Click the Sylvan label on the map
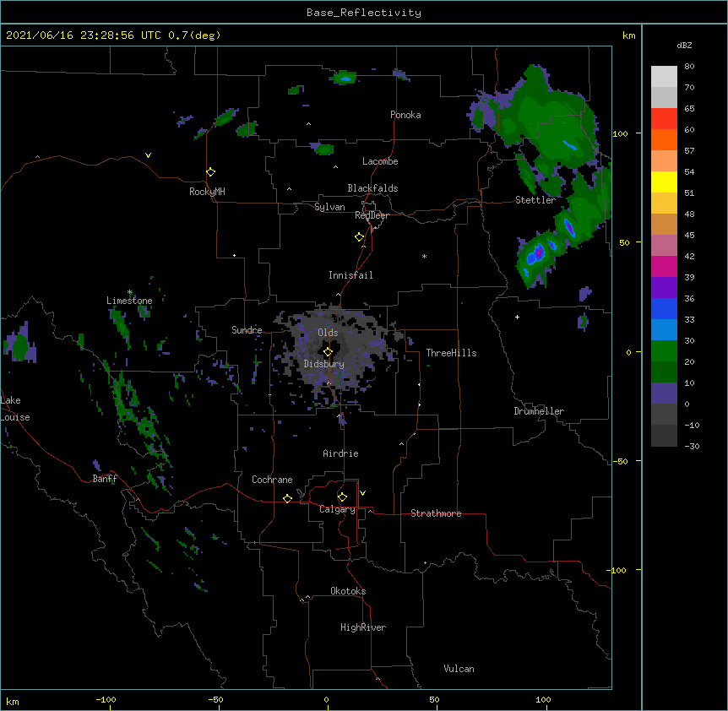 329,207
